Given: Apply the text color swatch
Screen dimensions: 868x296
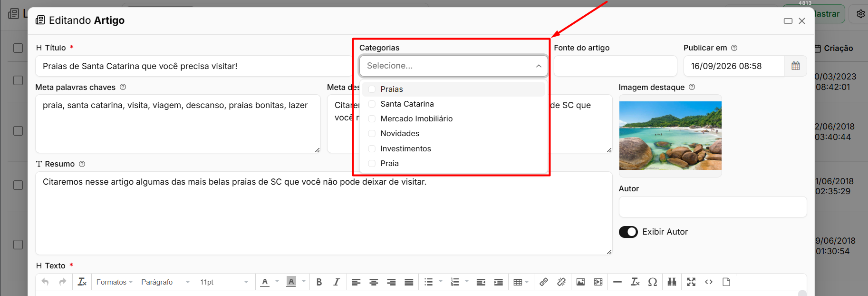Looking at the screenshot, I should point(265,282).
